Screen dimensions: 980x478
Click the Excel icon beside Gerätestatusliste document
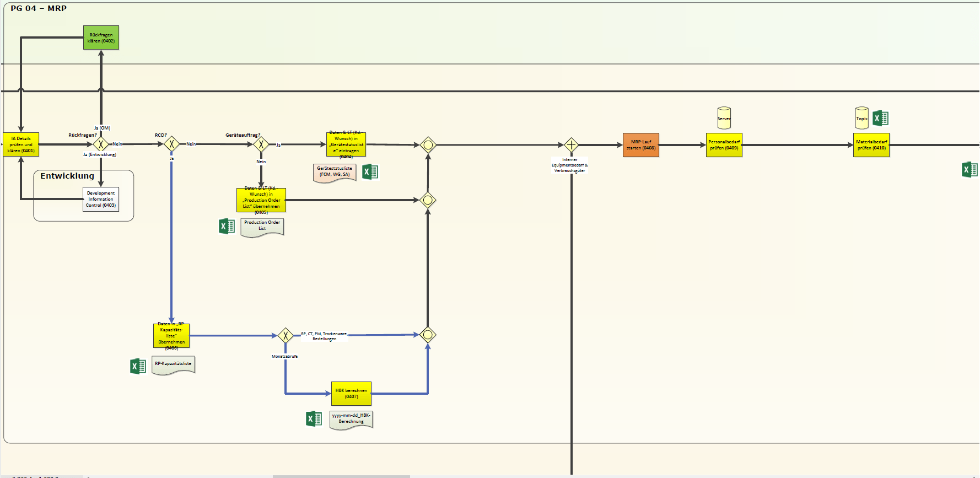pos(370,172)
